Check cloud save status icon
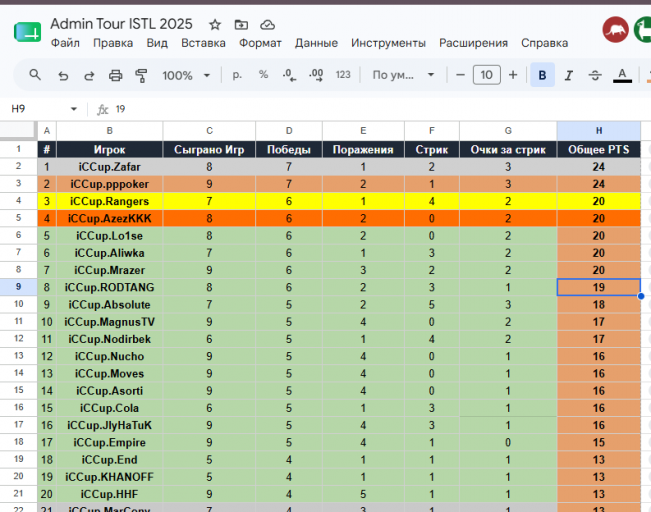The height and width of the screenshot is (512, 651). (x=267, y=25)
